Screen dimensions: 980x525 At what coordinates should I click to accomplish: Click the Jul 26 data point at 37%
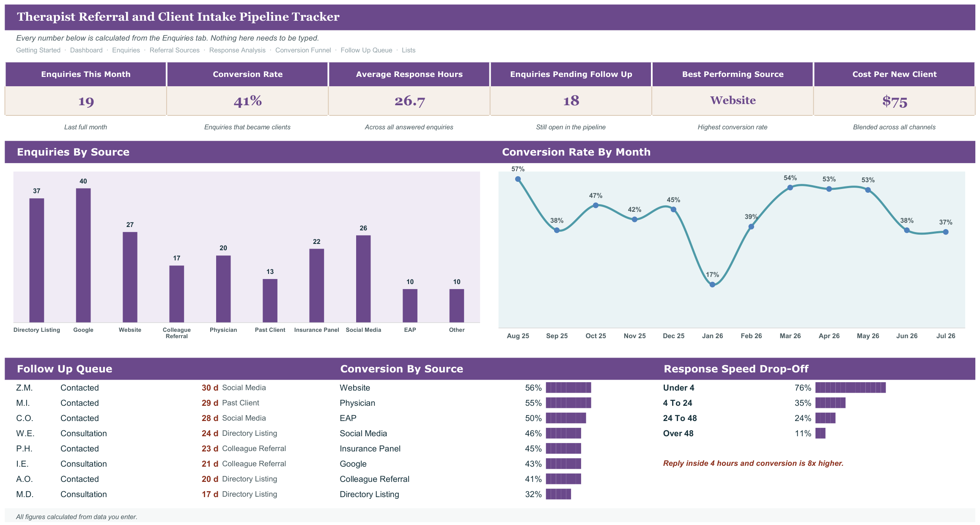tap(946, 232)
